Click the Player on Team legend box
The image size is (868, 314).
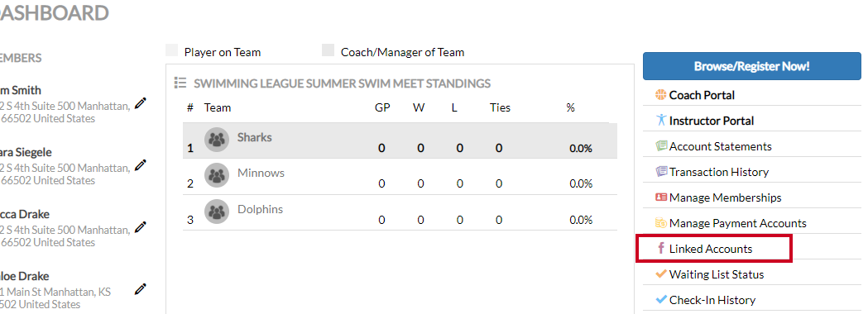click(172, 51)
